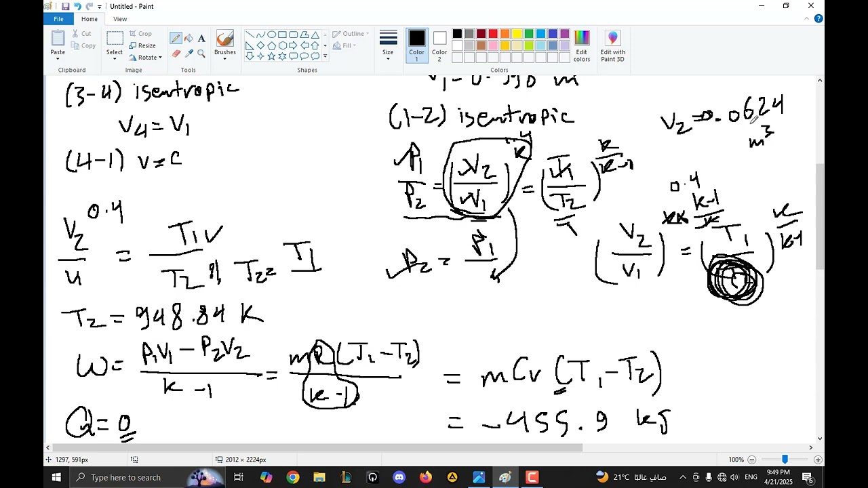Open the Rotate dropdown menu
Image resolution: width=868 pixels, height=488 pixels.
(145, 58)
